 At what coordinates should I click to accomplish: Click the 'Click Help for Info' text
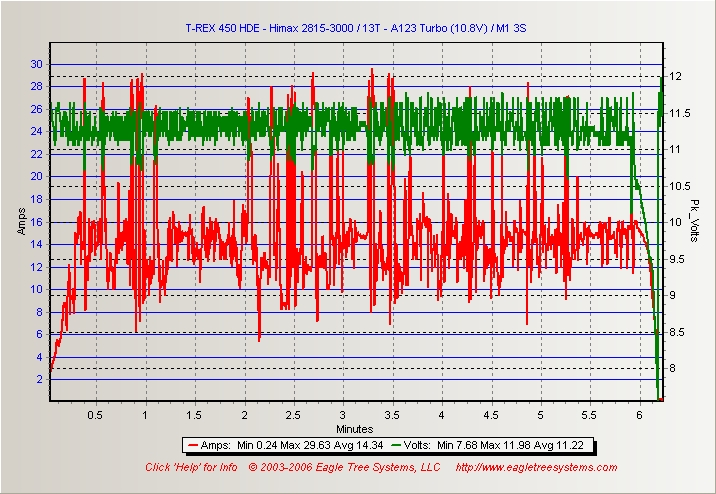pos(191,468)
